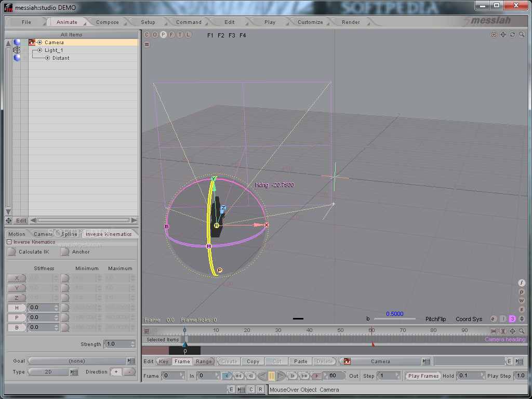The height and width of the screenshot is (399, 532).
Task: Click the viewport zoom magnifier icon
Action: pyautogui.click(x=522, y=35)
